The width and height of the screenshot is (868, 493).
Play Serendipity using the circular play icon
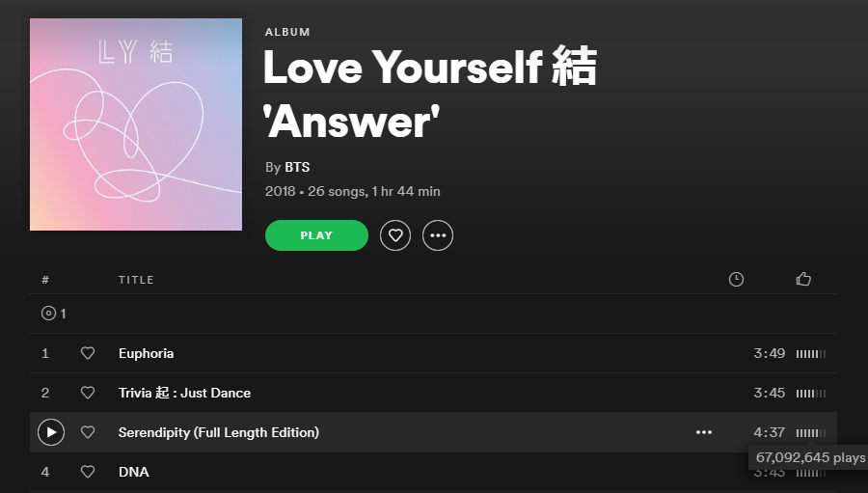(51, 432)
